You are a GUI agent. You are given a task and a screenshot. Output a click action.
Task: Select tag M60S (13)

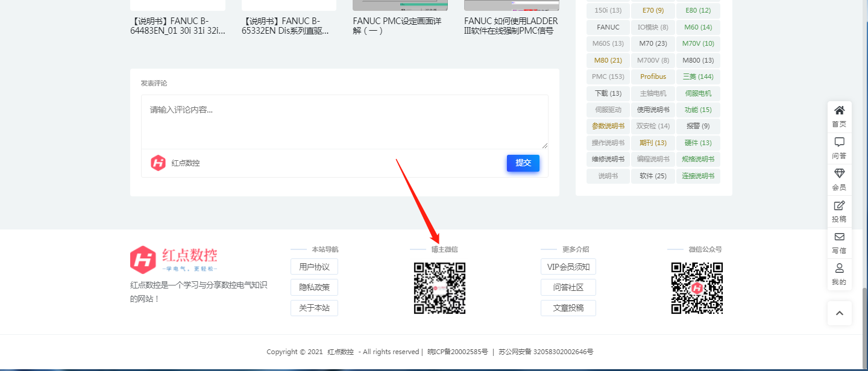(608, 43)
